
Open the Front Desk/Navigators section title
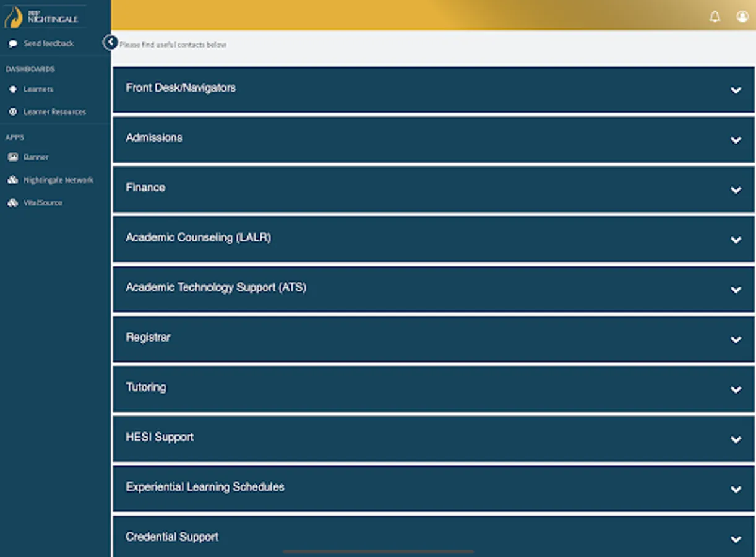click(x=181, y=88)
